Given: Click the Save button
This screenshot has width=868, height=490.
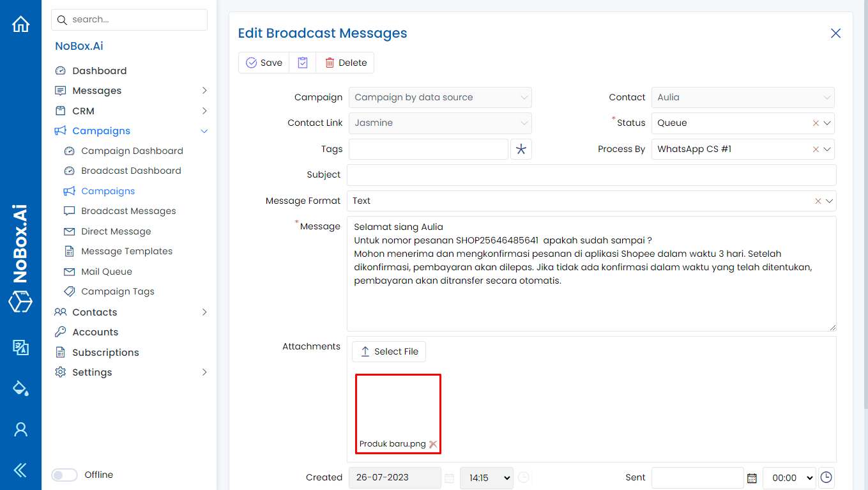Looking at the screenshot, I should point(263,62).
